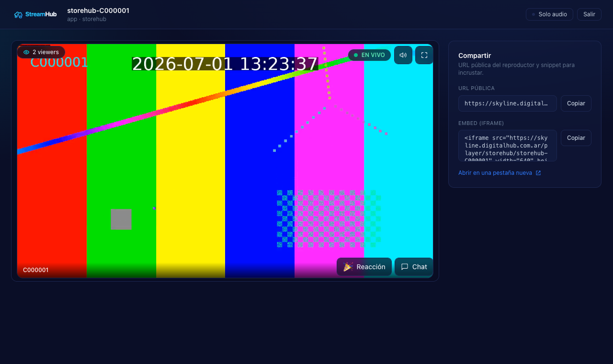Click the storehub-C000001 page title

pos(98,11)
